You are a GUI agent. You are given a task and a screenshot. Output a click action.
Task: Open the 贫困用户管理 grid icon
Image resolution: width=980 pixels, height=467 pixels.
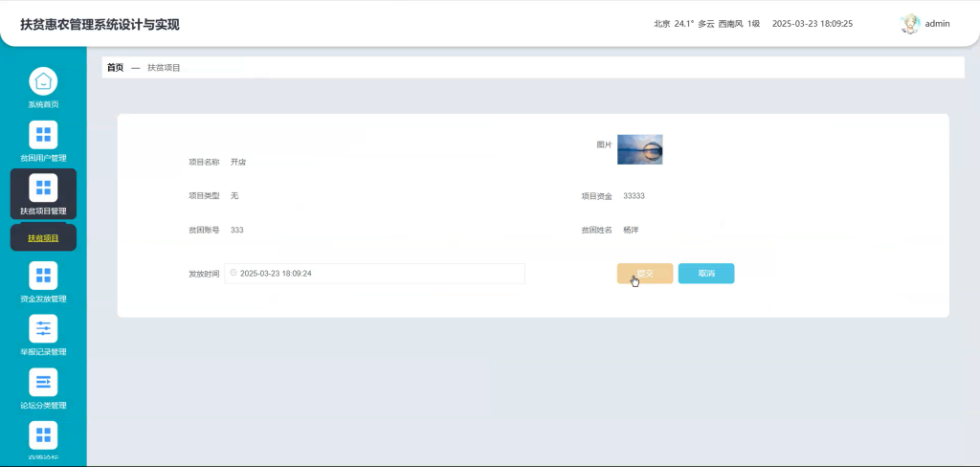point(43,134)
